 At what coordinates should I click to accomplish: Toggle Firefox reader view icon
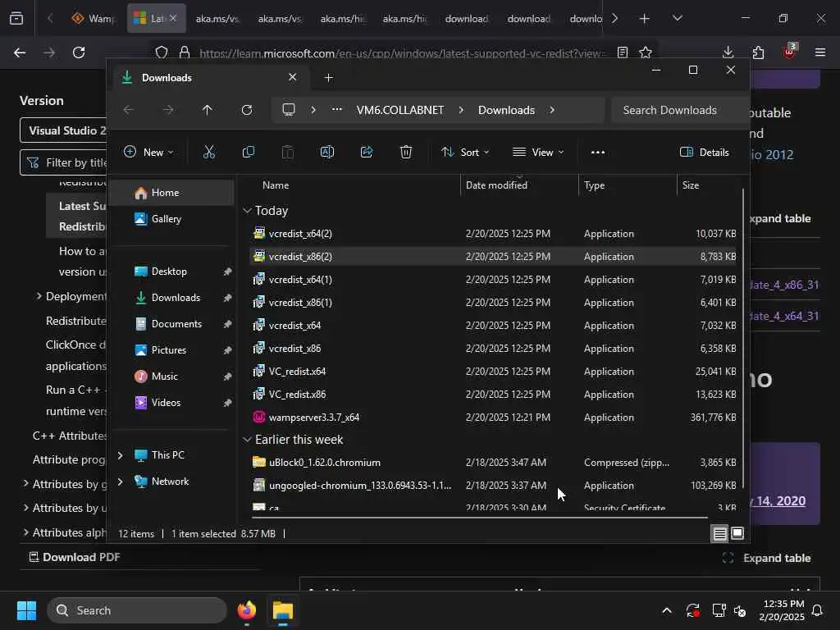point(622,52)
